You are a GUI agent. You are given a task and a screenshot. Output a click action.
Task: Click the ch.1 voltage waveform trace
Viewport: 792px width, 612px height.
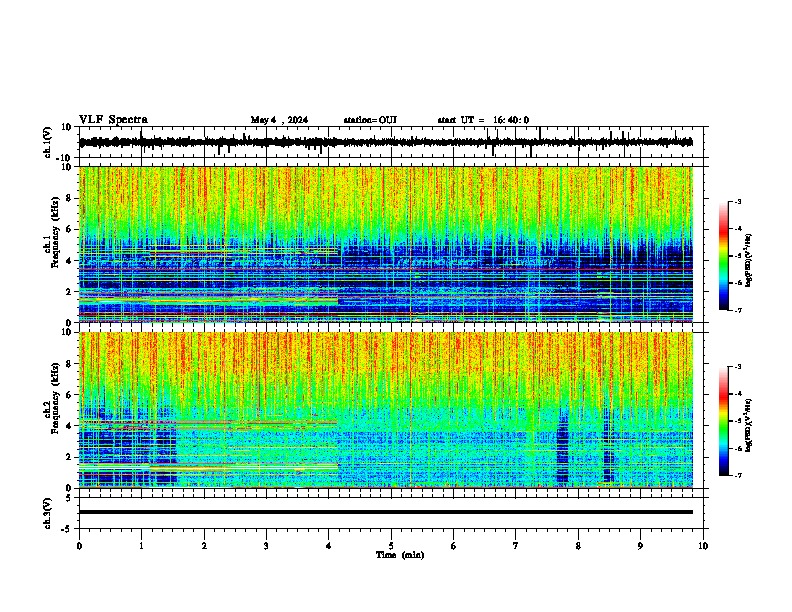386,142
